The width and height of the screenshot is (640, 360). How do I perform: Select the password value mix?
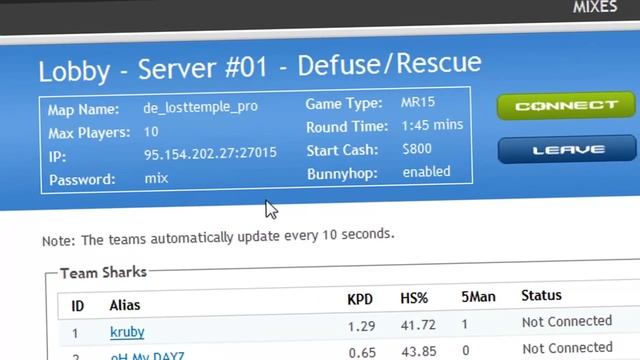[x=156, y=178]
